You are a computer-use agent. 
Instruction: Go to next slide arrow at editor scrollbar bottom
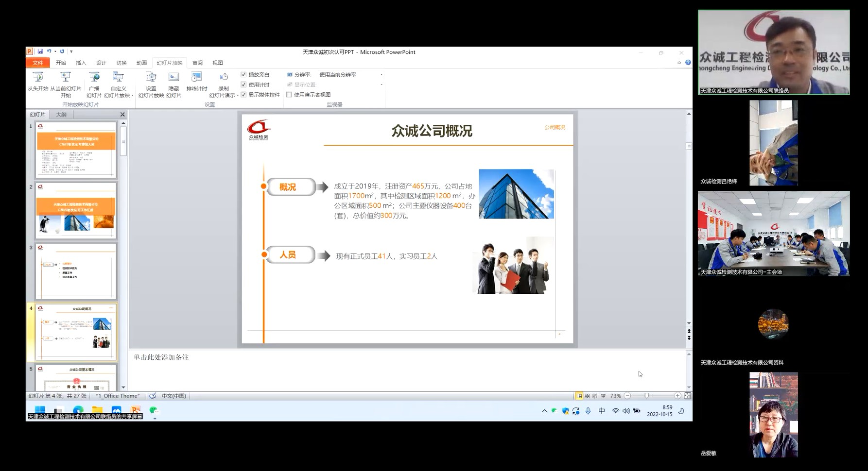tap(689, 338)
